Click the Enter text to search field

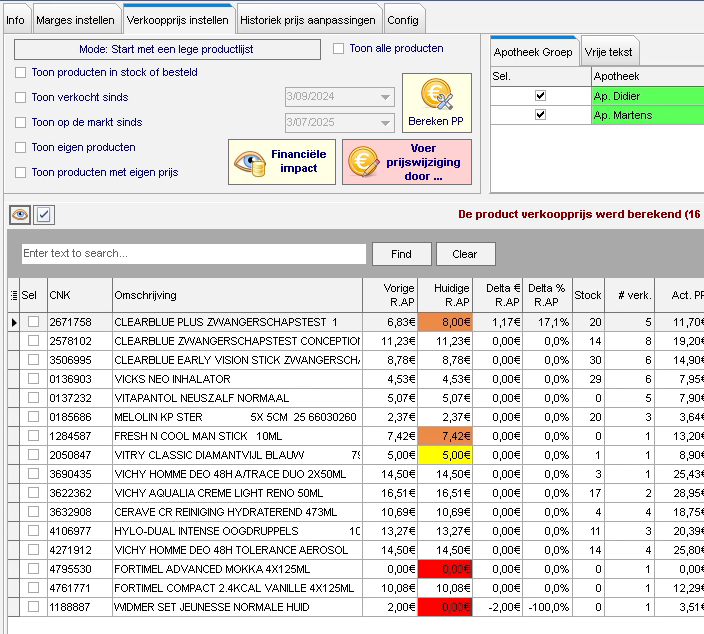tap(194, 254)
